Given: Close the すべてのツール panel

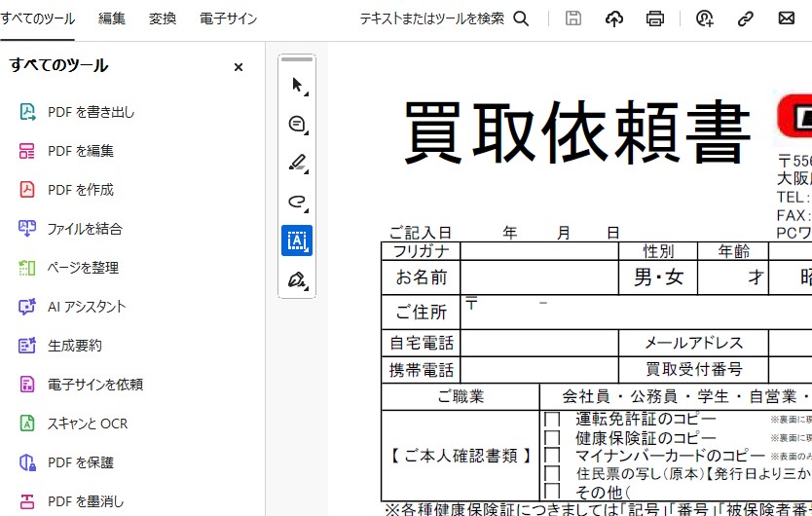Looking at the screenshot, I should [x=239, y=67].
